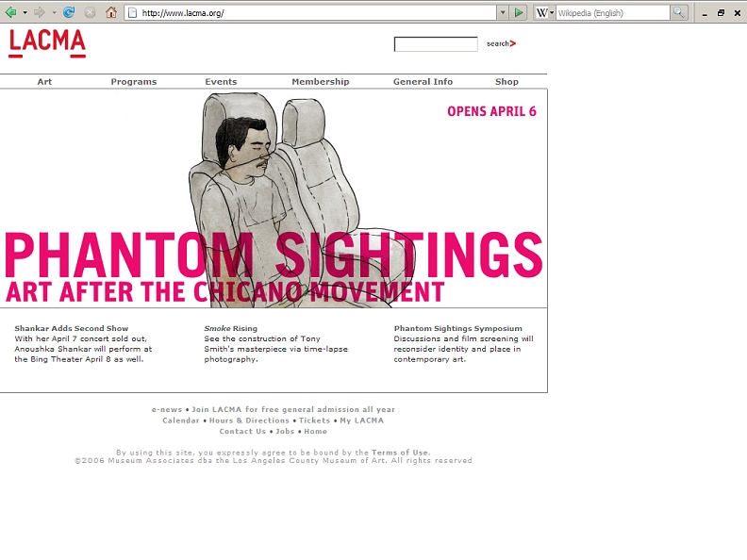The image size is (747, 560).
Task: Open the Programs navigation menu
Action: (x=134, y=81)
